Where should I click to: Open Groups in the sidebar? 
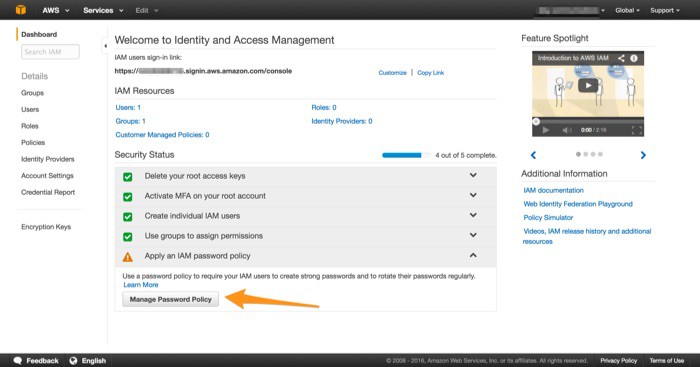(x=33, y=93)
